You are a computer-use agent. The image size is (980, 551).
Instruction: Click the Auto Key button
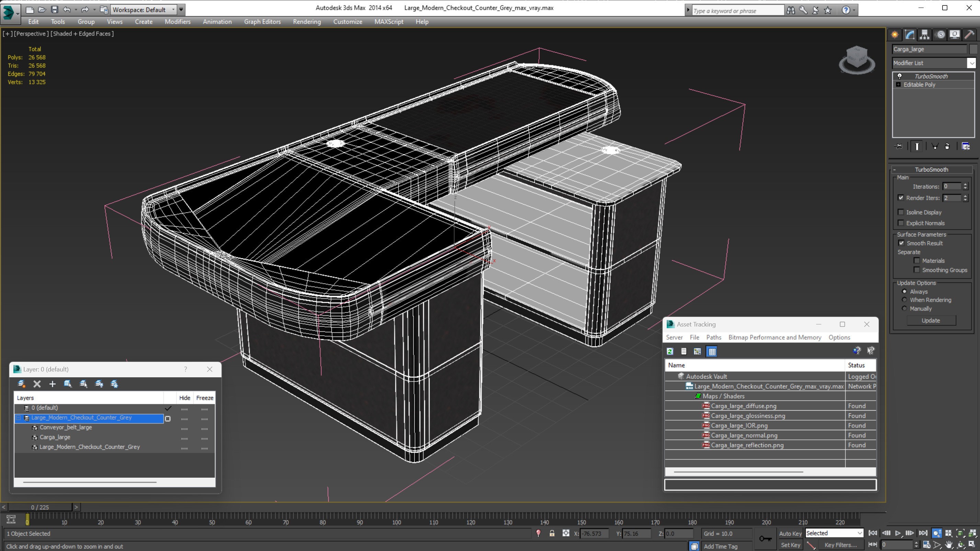[790, 533]
